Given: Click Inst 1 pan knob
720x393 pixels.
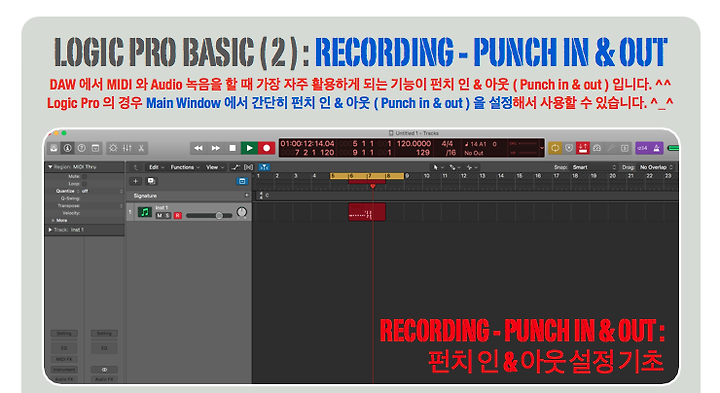Looking at the screenshot, I should point(242,212).
